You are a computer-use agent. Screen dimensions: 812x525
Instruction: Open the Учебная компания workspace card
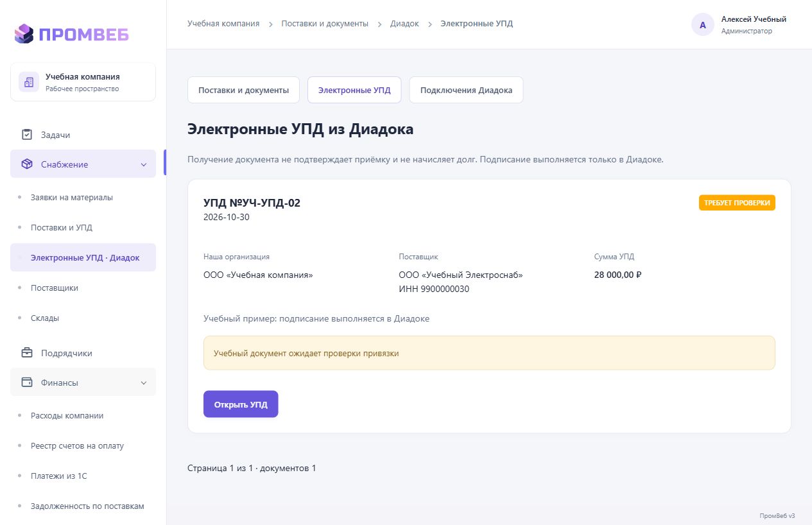[x=83, y=82]
